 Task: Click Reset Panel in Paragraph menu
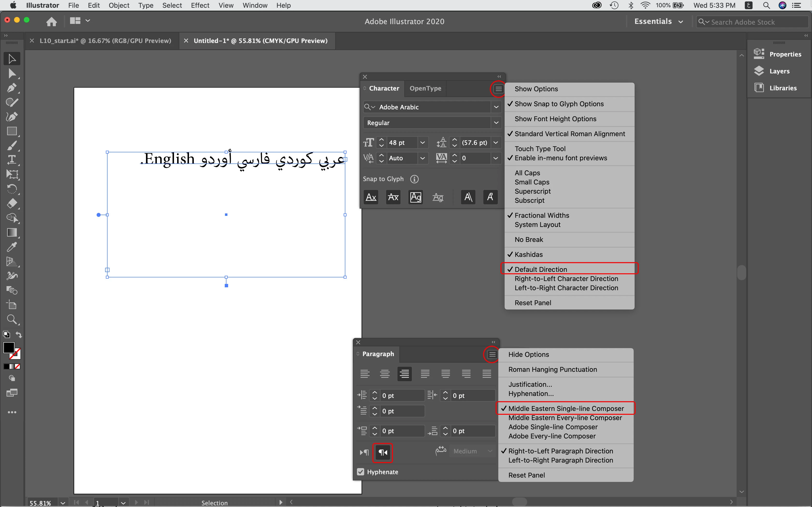pyautogui.click(x=526, y=475)
